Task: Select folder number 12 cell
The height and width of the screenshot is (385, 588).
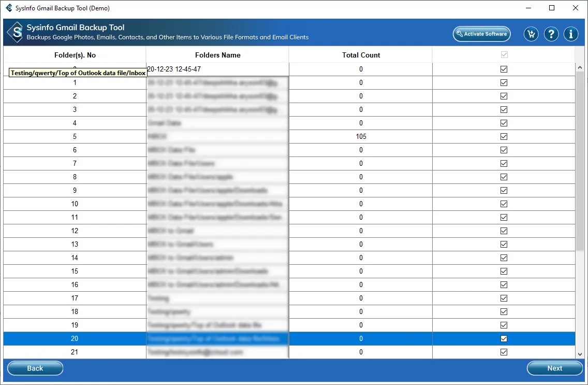Action: coord(75,231)
